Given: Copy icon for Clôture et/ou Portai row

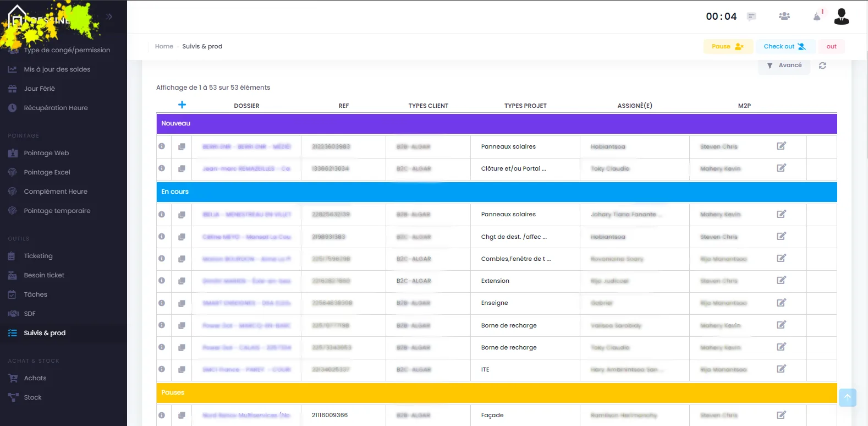Looking at the screenshot, I should tap(182, 169).
